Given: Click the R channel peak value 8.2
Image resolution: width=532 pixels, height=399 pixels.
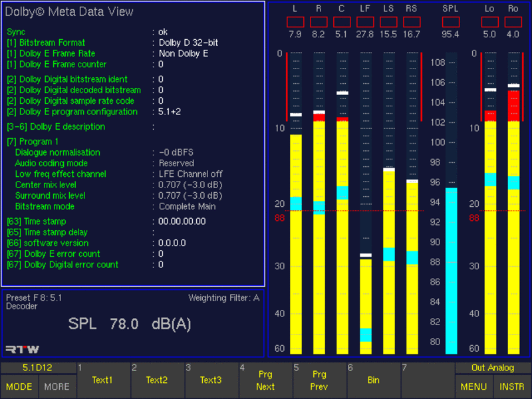Looking at the screenshot, I should 319,35.
